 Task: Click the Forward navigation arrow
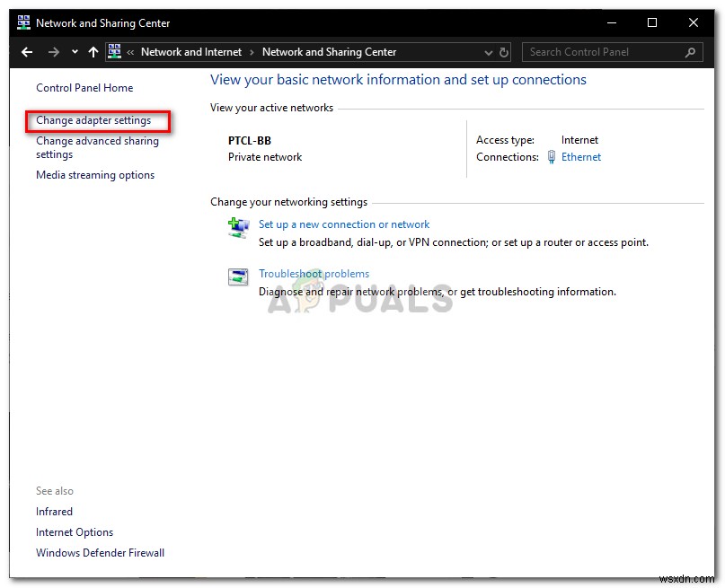[x=54, y=52]
